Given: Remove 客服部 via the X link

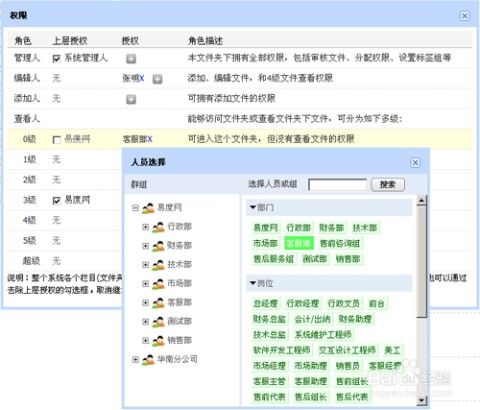Looking at the screenshot, I should click(x=150, y=139).
